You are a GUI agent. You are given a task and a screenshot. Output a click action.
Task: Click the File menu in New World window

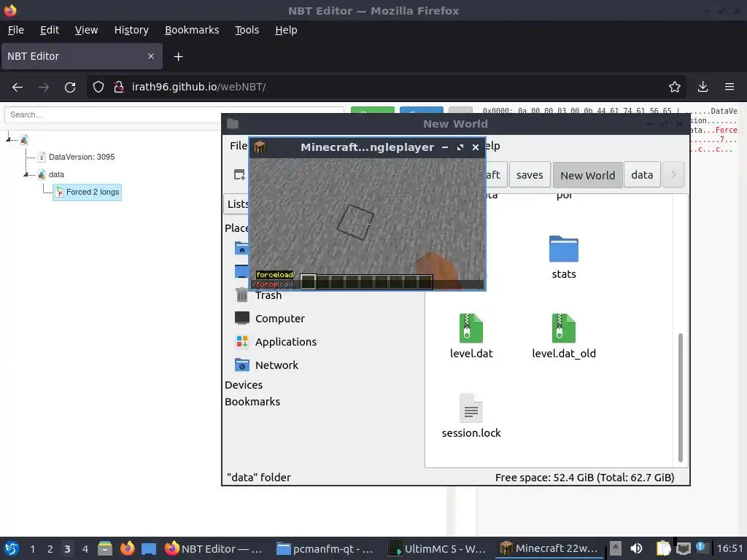(239, 146)
